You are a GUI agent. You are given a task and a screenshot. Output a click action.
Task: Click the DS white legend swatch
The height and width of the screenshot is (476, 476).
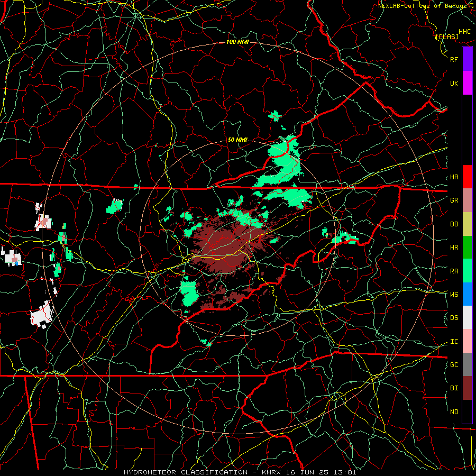pos(467,317)
